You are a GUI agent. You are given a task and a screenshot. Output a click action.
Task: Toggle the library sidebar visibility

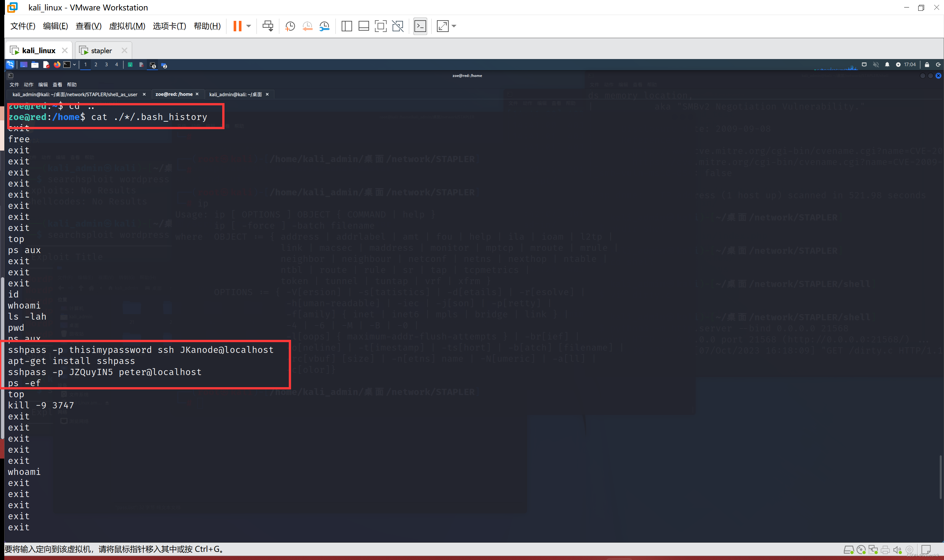[346, 26]
